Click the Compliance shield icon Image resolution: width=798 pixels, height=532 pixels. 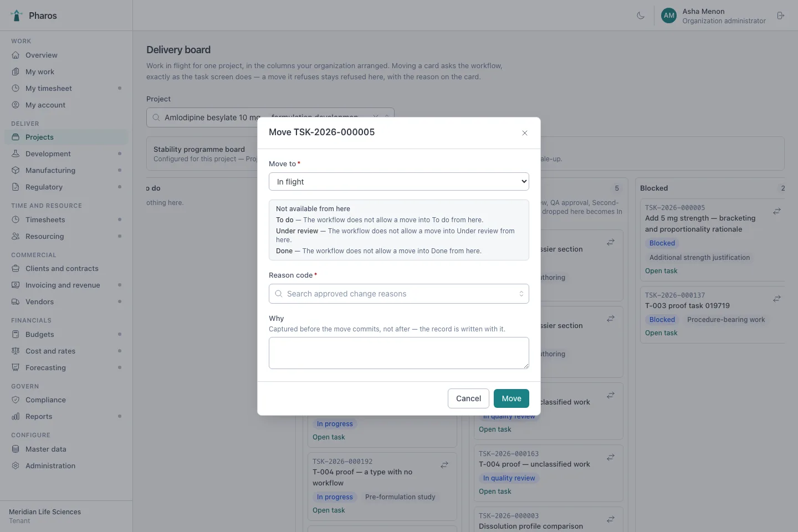coord(16,400)
